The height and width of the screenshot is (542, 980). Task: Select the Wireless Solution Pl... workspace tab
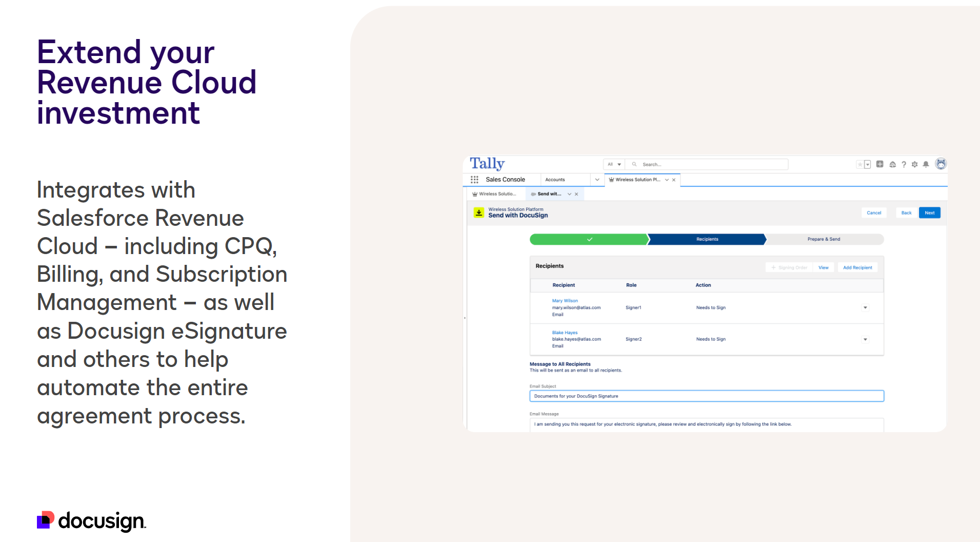tap(637, 180)
